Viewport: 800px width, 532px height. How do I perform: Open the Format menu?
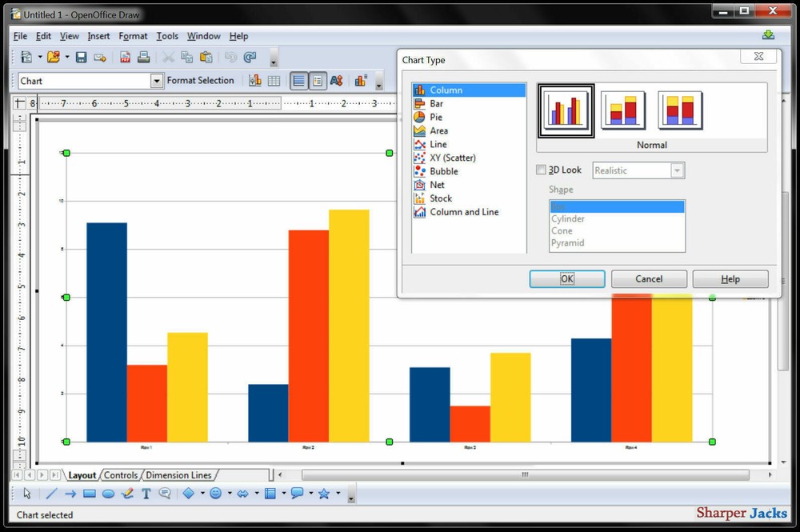[x=133, y=36]
